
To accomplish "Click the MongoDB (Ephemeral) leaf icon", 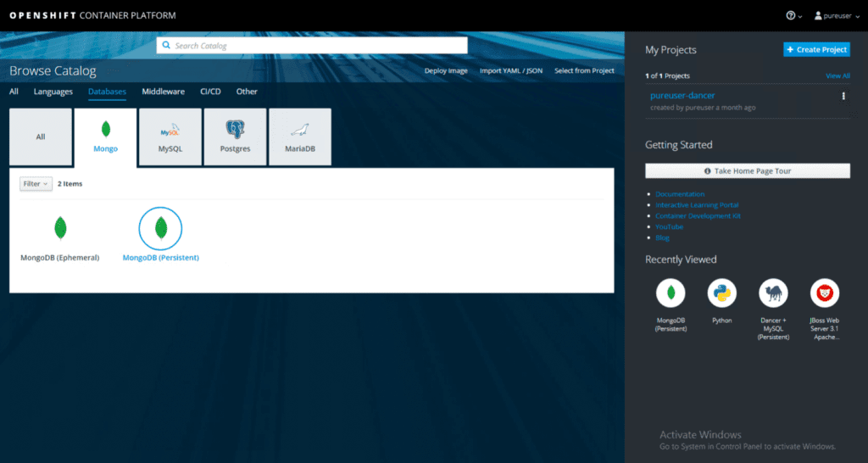I will coord(60,228).
